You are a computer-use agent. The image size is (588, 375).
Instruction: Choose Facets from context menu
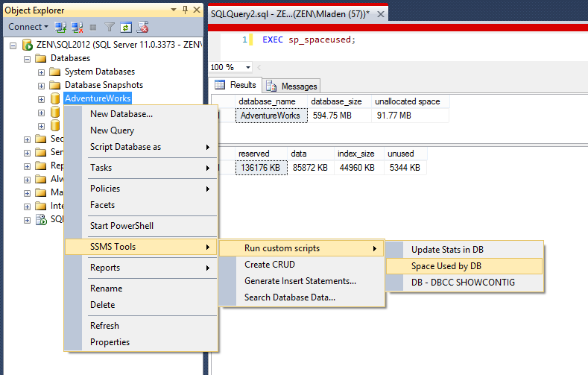[x=141, y=205]
